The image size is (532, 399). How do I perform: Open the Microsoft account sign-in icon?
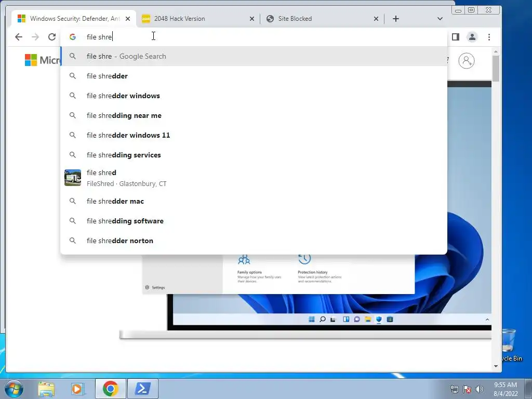[467, 61]
